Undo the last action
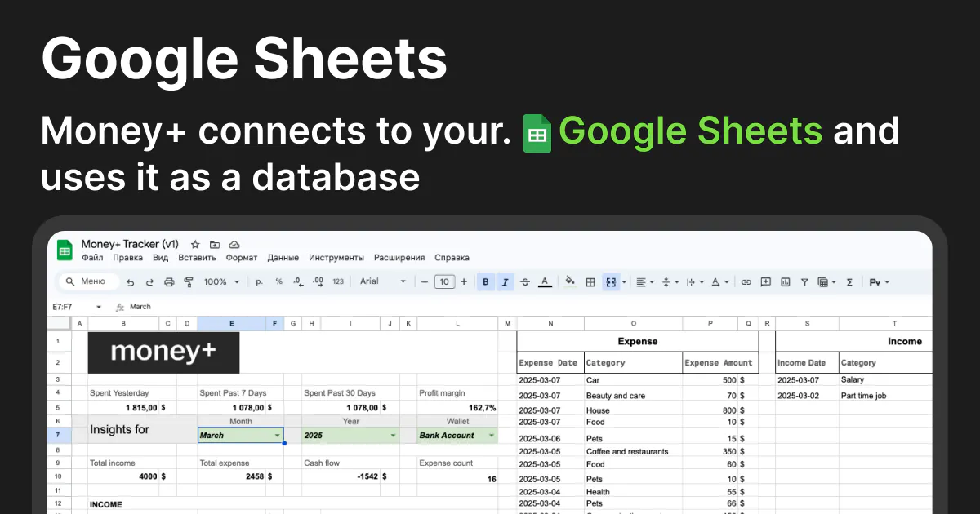980x514 pixels. pyautogui.click(x=130, y=281)
